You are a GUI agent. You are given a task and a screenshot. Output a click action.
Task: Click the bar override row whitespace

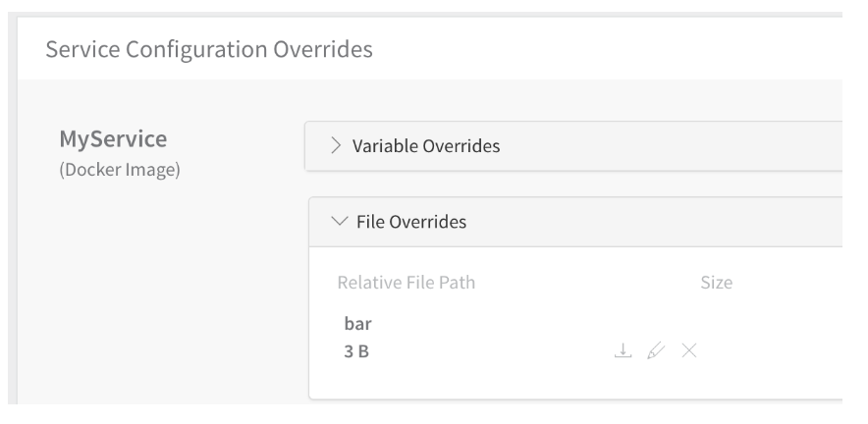coord(498,337)
